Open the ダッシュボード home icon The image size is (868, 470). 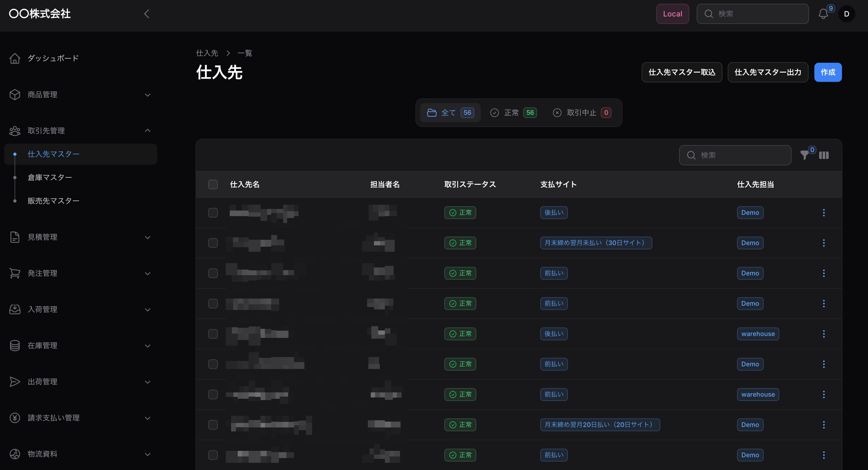click(15, 58)
